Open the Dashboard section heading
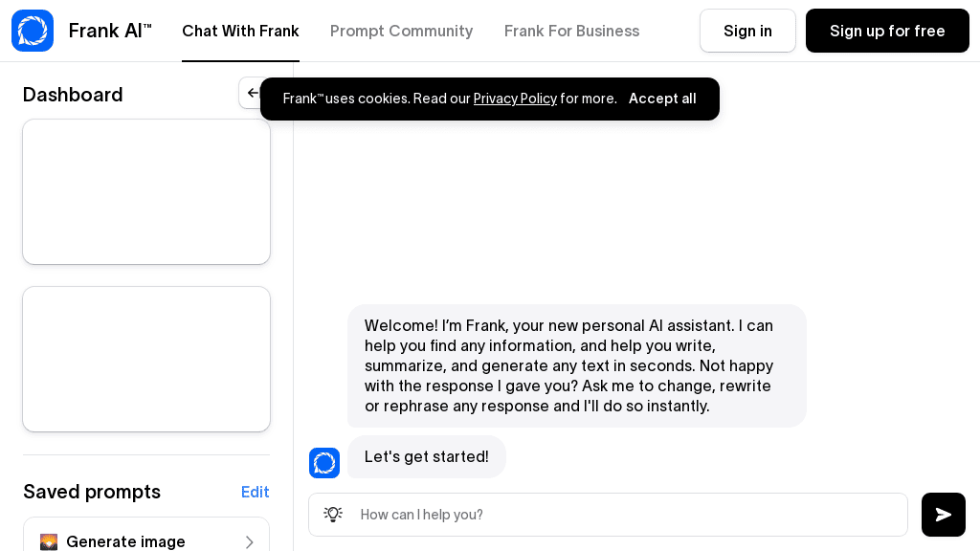 pyautogui.click(x=73, y=95)
